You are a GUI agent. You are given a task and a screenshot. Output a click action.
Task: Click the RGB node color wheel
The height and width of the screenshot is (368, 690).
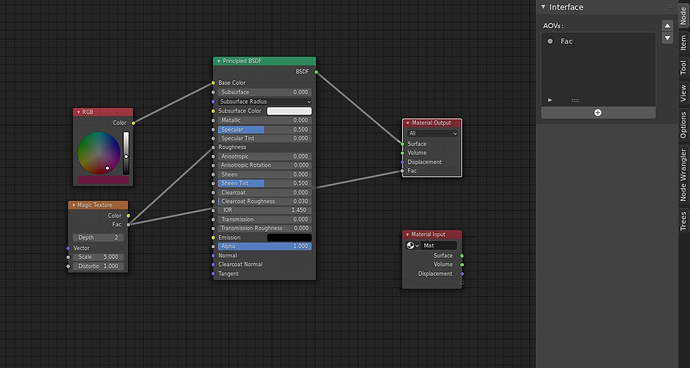coord(99,153)
